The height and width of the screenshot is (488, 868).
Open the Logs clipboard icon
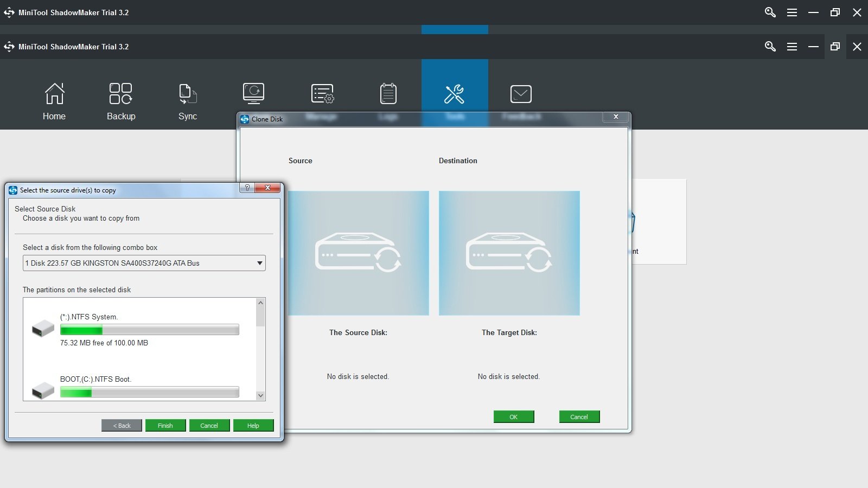click(x=388, y=93)
